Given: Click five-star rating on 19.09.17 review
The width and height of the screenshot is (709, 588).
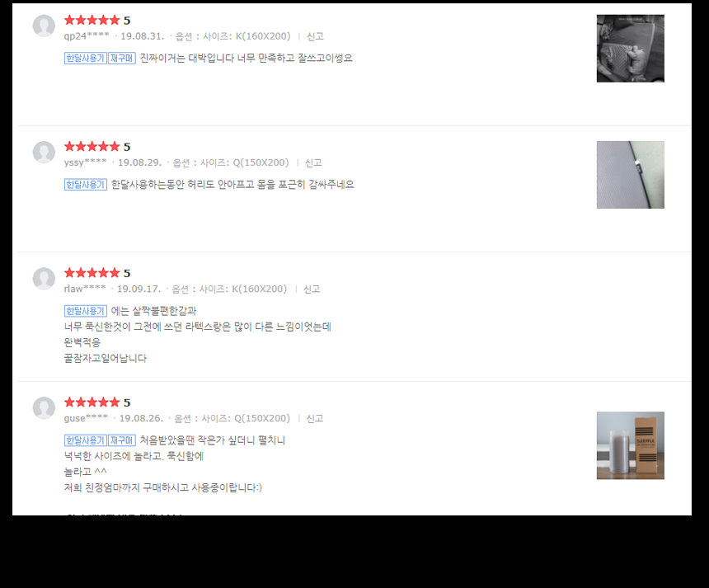Looking at the screenshot, I should click(92, 273).
